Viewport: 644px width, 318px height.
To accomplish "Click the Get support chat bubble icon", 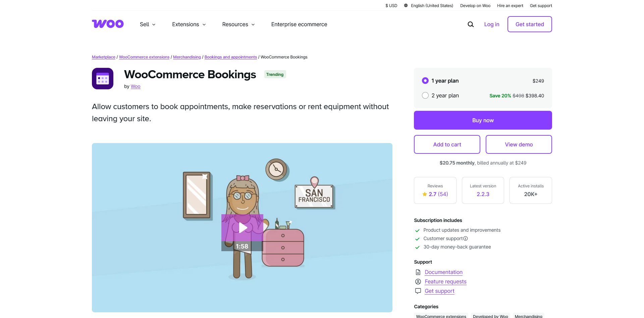I will (x=418, y=291).
